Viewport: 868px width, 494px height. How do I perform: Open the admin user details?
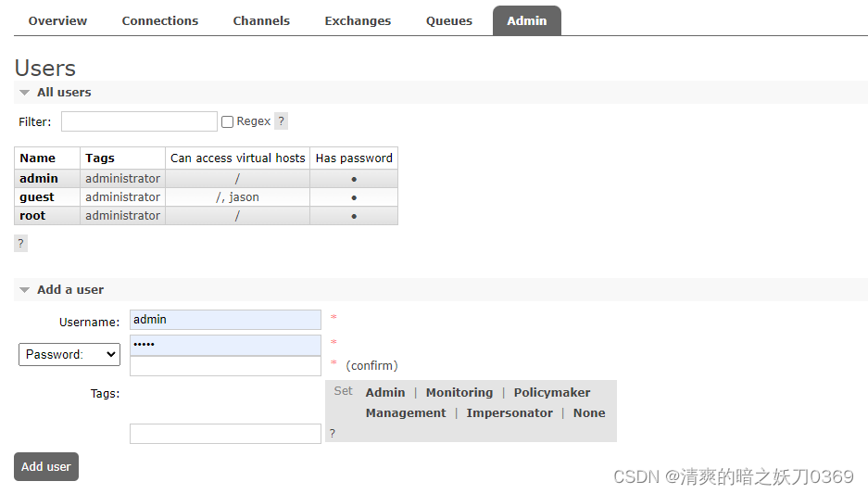coord(39,178)
